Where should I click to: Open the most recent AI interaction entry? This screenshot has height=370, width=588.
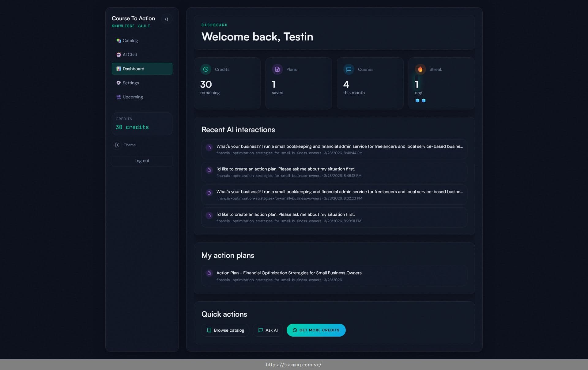click(334, 149)
